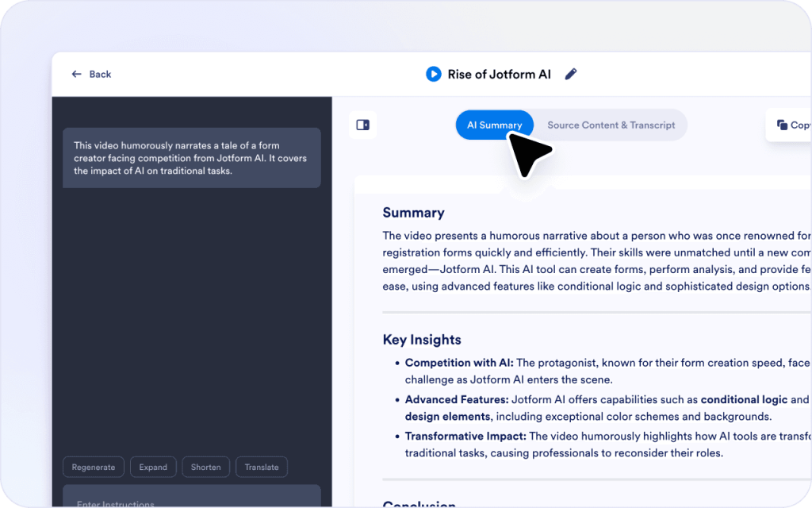Select the video description message in the dark panel
The height and width of the screenshot is (508, 812).
click(x=191, y=158)
